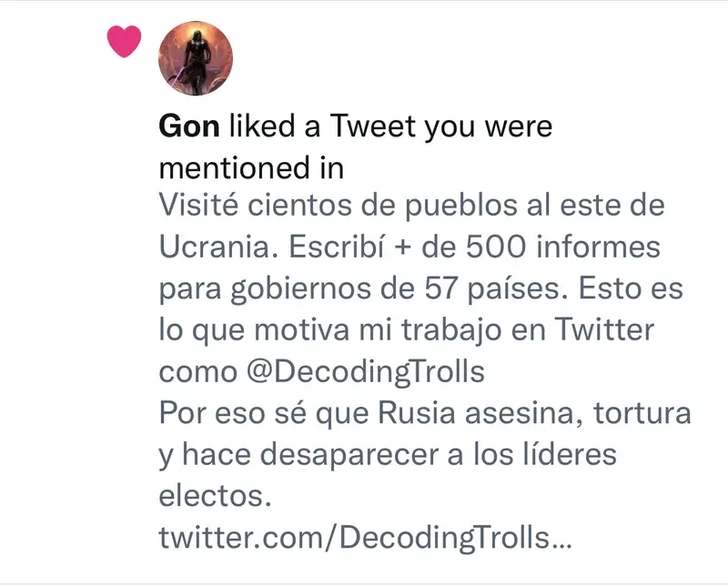This screenshot has height=586, width=728.
Task: Click the word 'como' before the mention
Action: click(x=198, y=372)
